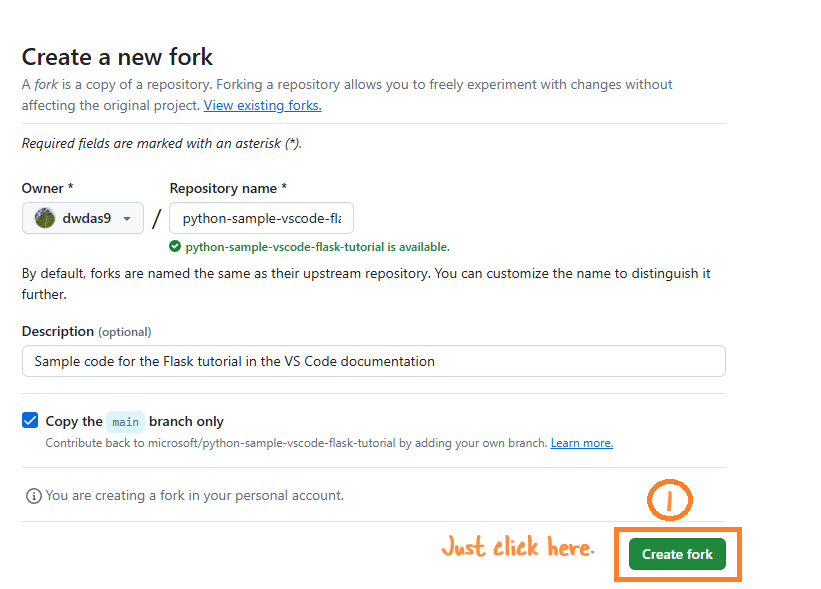
Task: Click the green availability checkmark icon
Action: pos(175,247)
